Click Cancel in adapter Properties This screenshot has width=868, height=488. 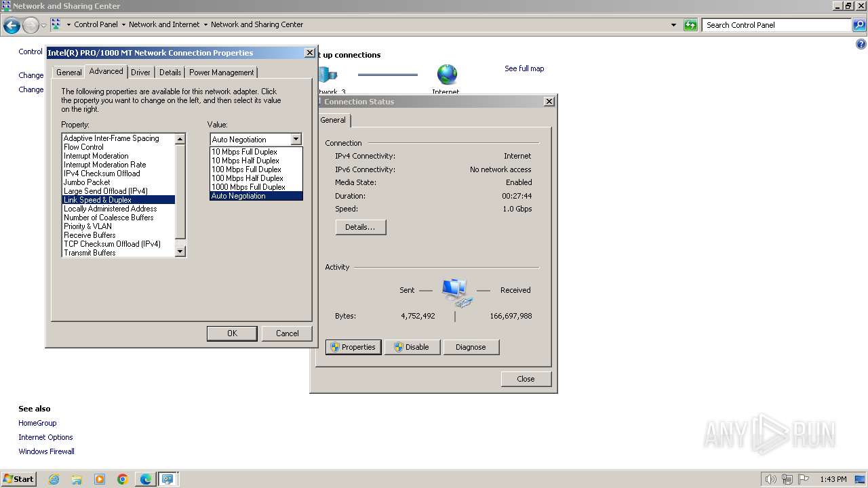(287, 333)
